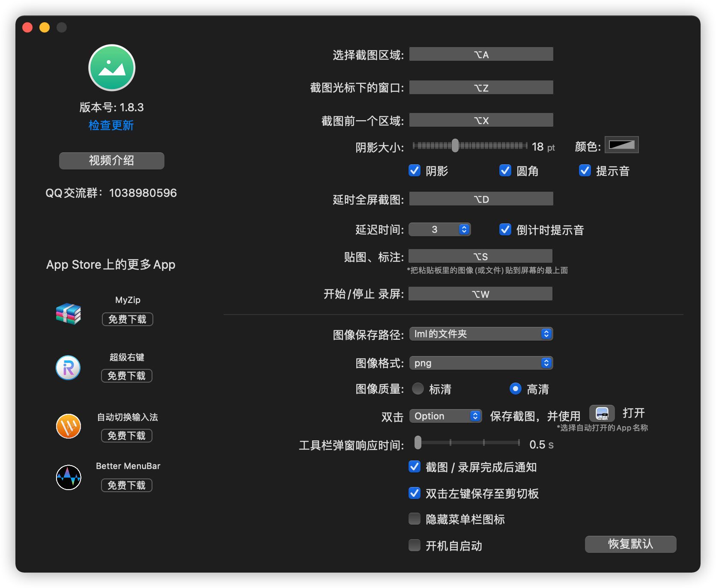Click the Better MenuBar app icon
716x588 pixels.
tap(68, 477)
